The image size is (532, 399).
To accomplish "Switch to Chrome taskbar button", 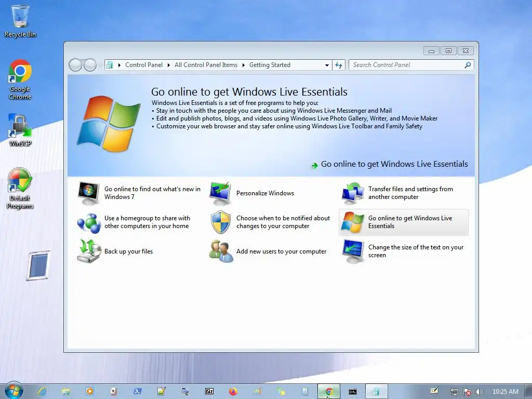I will click(328, 392).
